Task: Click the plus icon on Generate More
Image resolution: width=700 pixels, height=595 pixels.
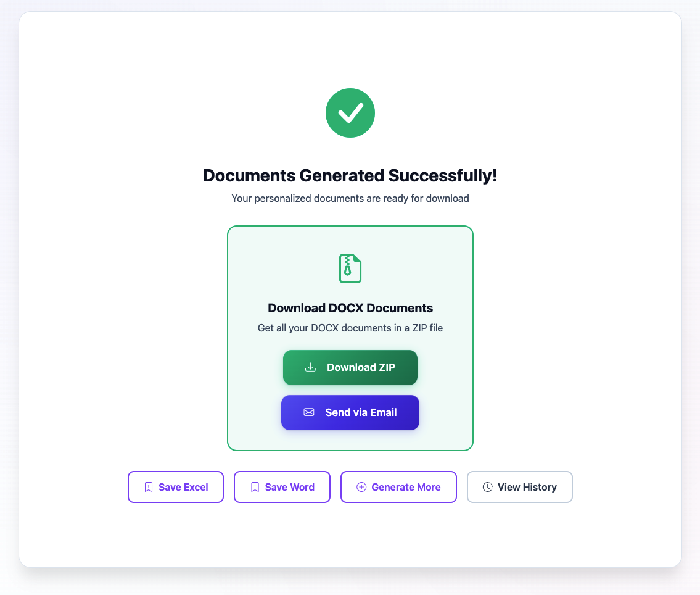Action: [x=361, y=487]
